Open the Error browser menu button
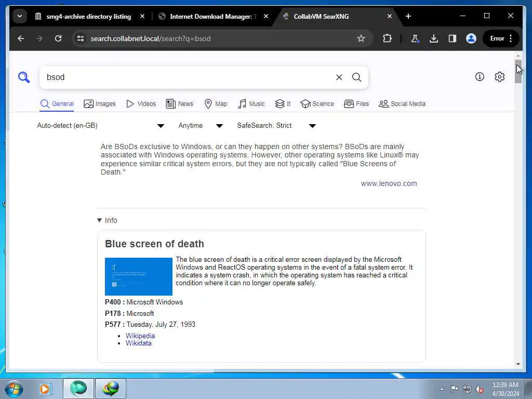This screenshot has height=399, width=532. (501, 38)
